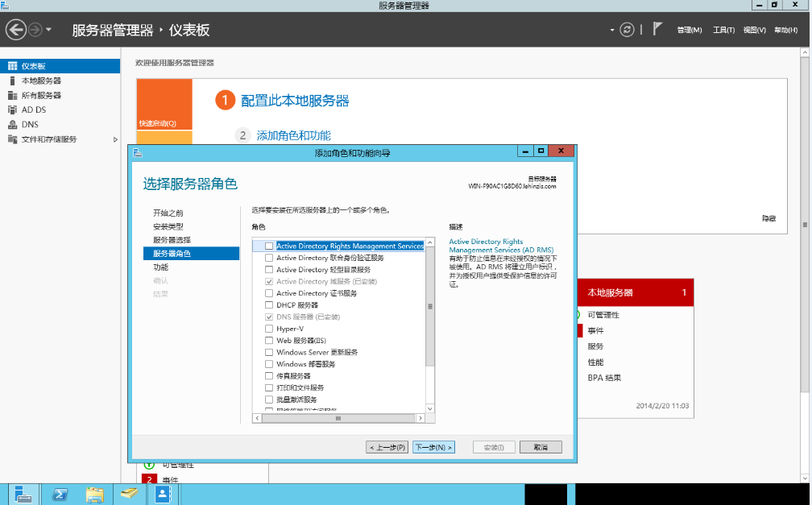The width and height of the screenshot is (812, 505).
Task: Open the 管理(M) menu
Action: pyautogui.click(x=690, y=30)
